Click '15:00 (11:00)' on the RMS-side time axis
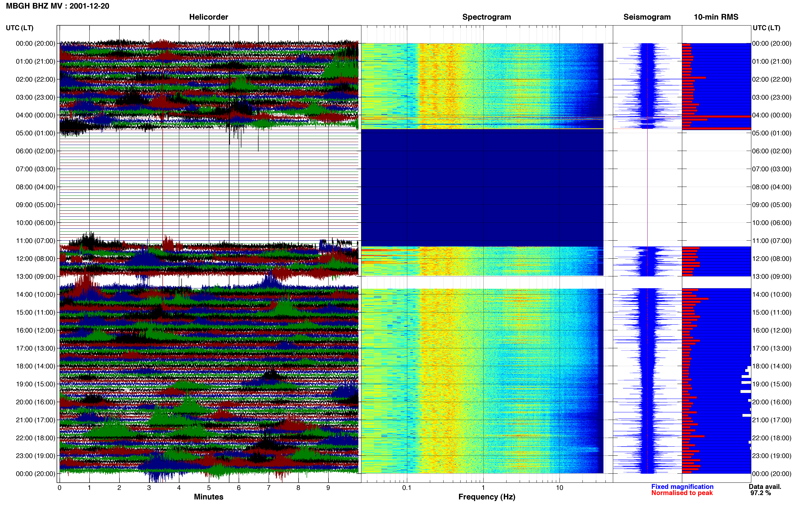Viewport: 812px width, 508px height. [x=772, y=313]
